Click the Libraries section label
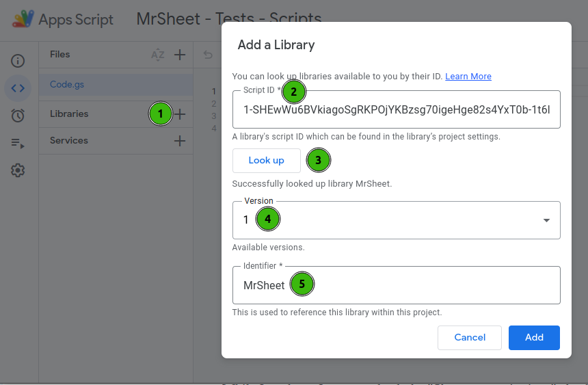Image resolution: width=588 pixels, height=385 pixels. click(x=69, y=114)
